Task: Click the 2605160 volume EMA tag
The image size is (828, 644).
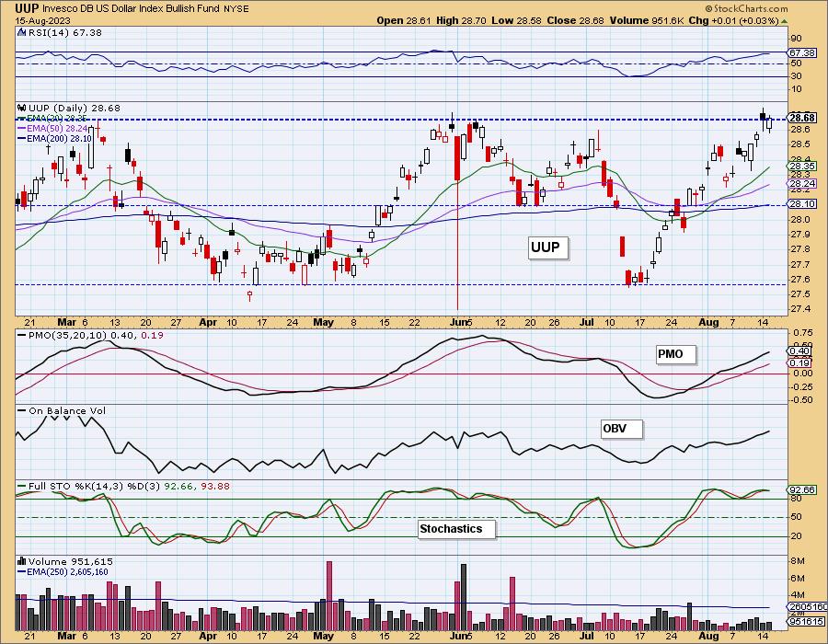Action: [806, 607]
